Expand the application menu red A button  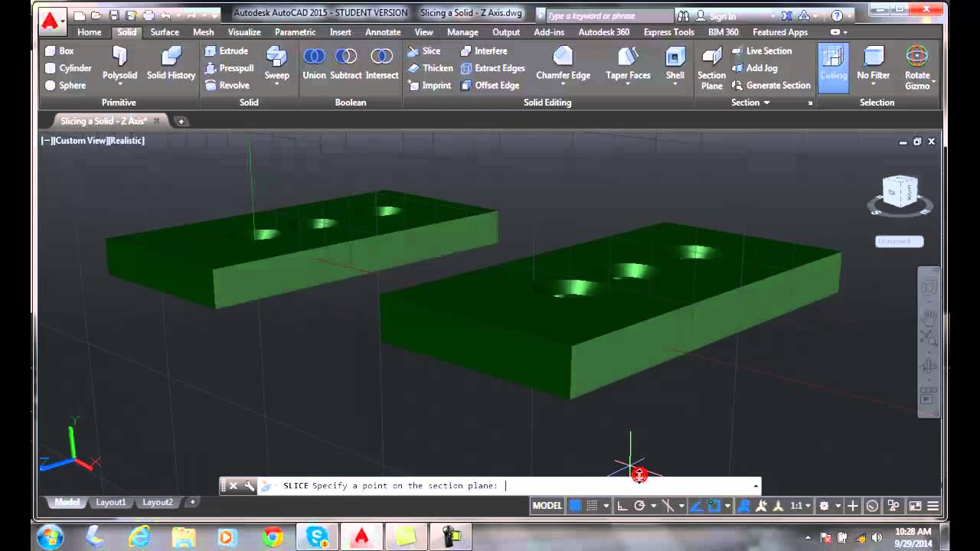coord(51,21)
